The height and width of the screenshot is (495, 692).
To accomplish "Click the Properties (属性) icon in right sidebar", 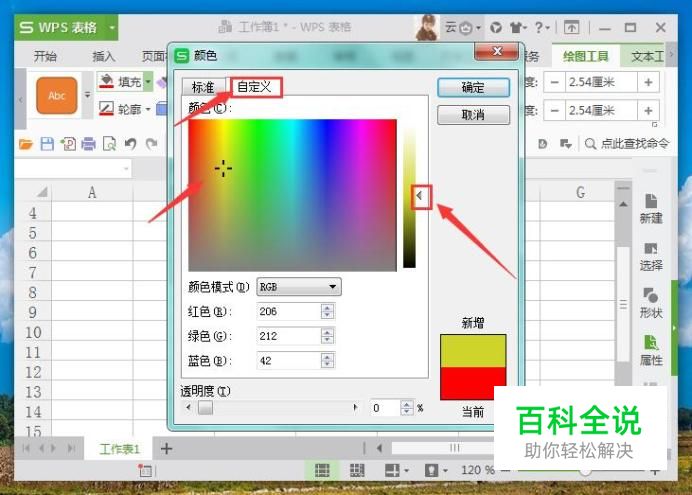I will [x=651, y=343].
